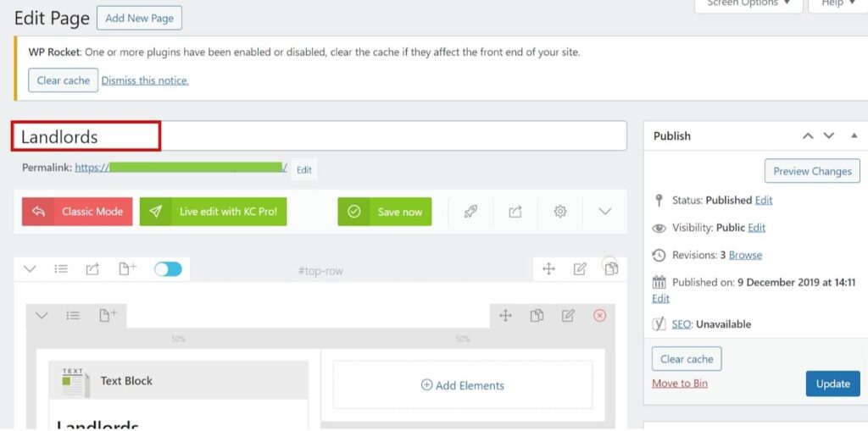Open KingComposer settings gear icon
The width and height of the screenshot is (868, 431).
pyautogui.click(x=560, y=212)
